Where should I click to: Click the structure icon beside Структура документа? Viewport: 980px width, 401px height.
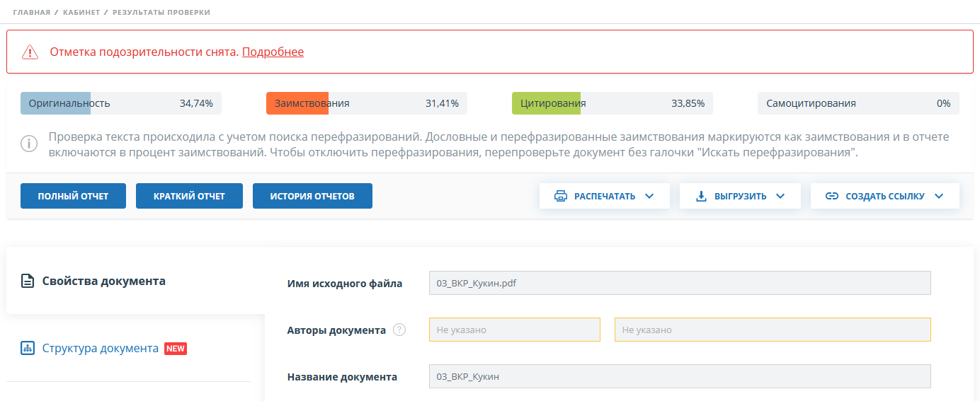tap(28, 349)
